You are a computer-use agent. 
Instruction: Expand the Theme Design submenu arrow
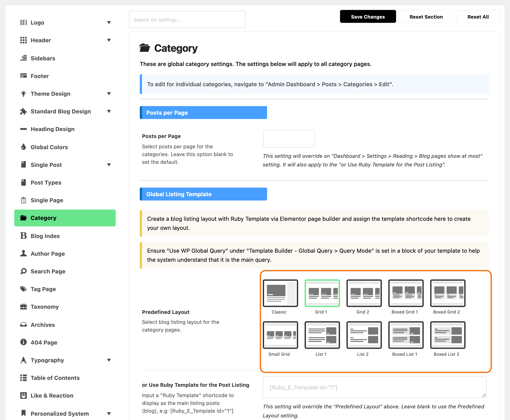[x=109, y=94]
